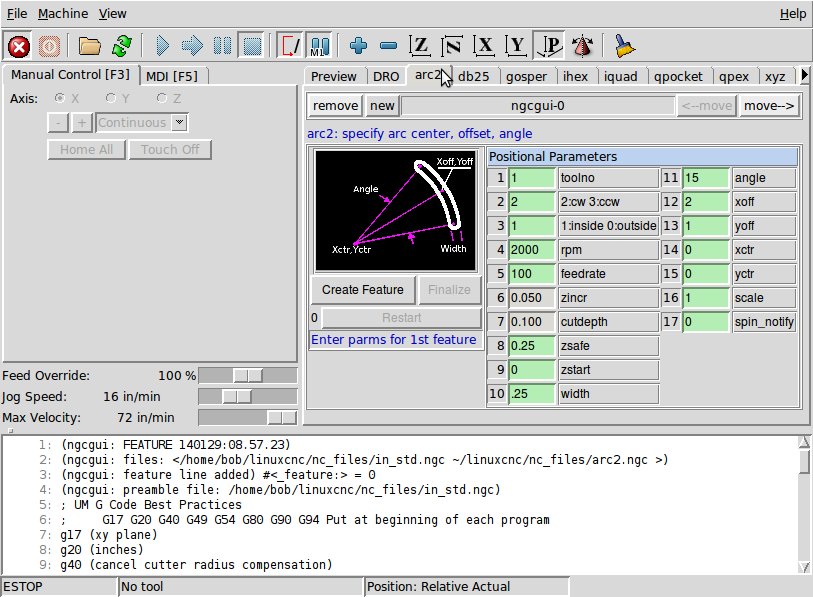Toggle the machine power button
The image size is (813, 597).
click(49, 47)
